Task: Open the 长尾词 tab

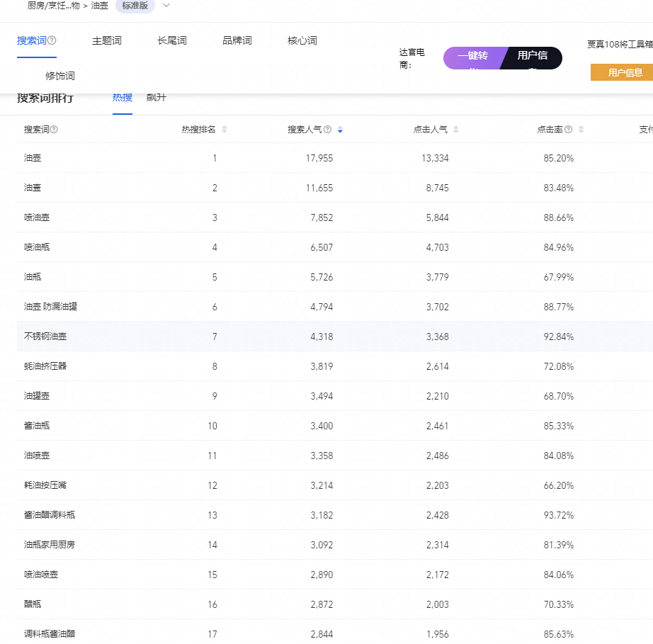Action: click(x=172, y=40)
